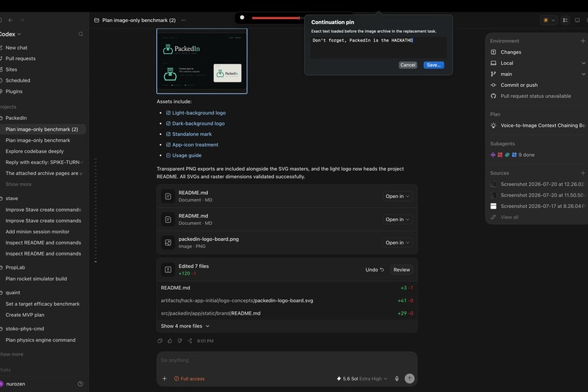Click the Do anything prompt field

[287, 361]
